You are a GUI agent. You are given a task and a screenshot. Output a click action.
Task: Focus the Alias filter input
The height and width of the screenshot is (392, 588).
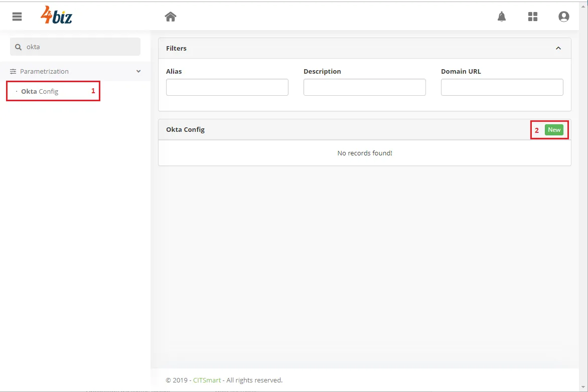(227, 87)
